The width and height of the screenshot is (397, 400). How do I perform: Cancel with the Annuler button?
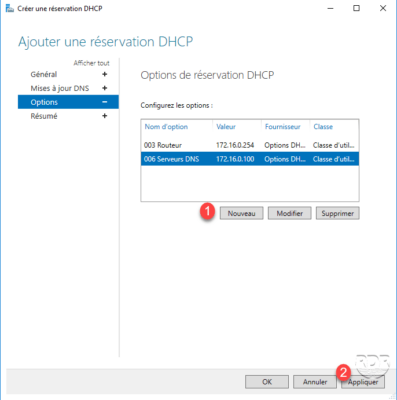[315, 382]
